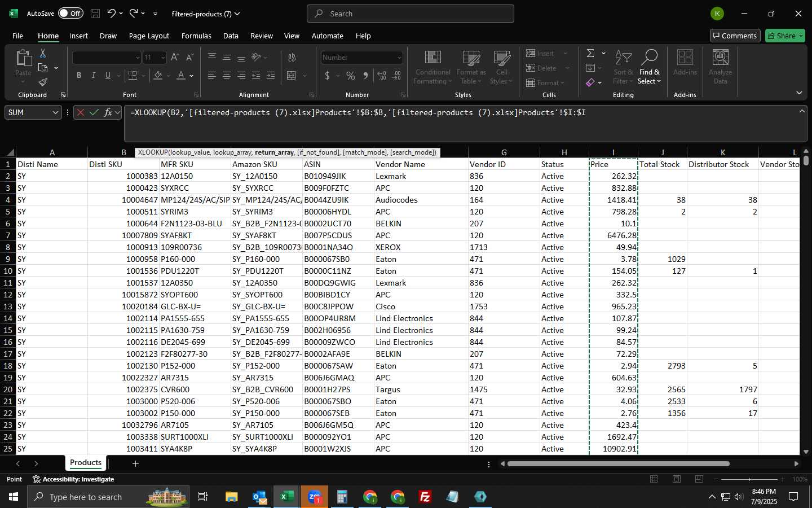Select the Format Painter brush

pyautogui.click(x=43, y=82)
